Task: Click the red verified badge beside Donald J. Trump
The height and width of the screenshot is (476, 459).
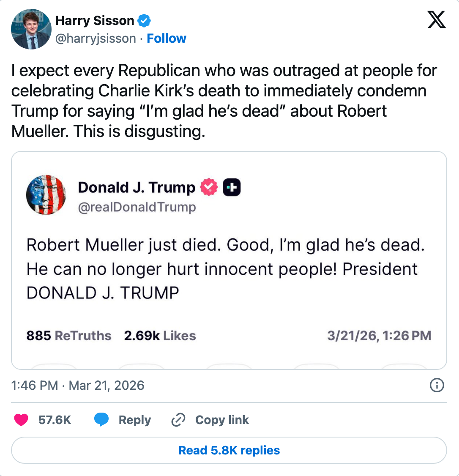Action: click(x=208, y=187)
